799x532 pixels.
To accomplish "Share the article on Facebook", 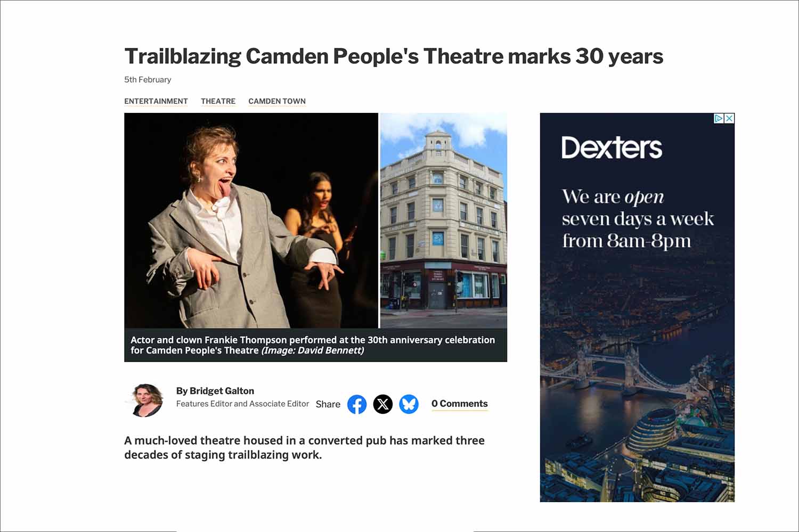I will coord(357,404).
